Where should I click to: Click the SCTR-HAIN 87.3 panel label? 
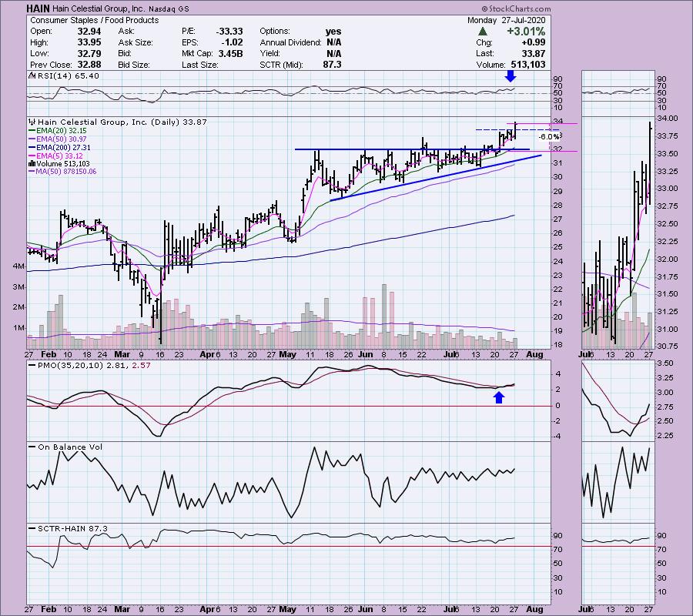point(72,529)
